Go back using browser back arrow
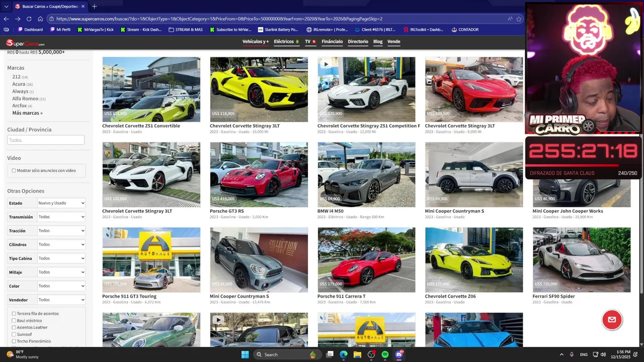This screenshot has width=644, height=362. 6,19
